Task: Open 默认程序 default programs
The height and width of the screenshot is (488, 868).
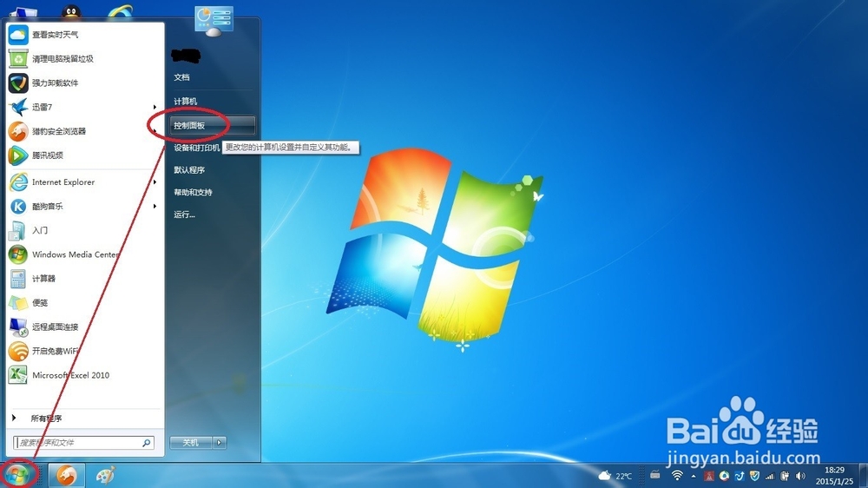Action: (189, 170)
